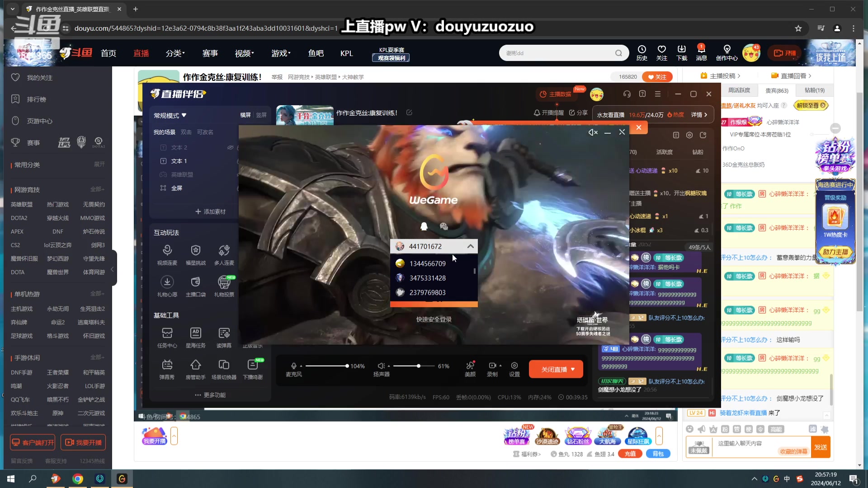
Task: Open 消息 messages icon on Douyu header
Action: (x=701, y=53)
